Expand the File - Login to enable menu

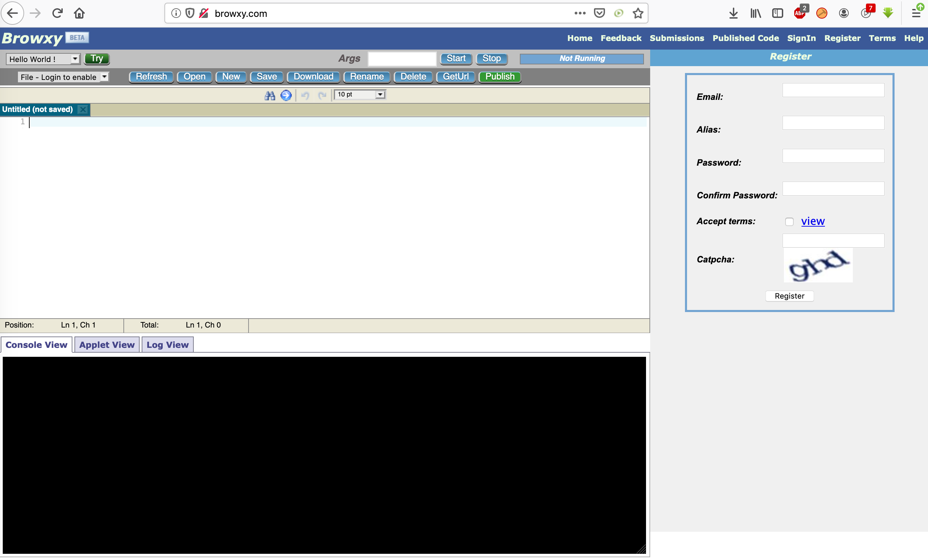104,77
